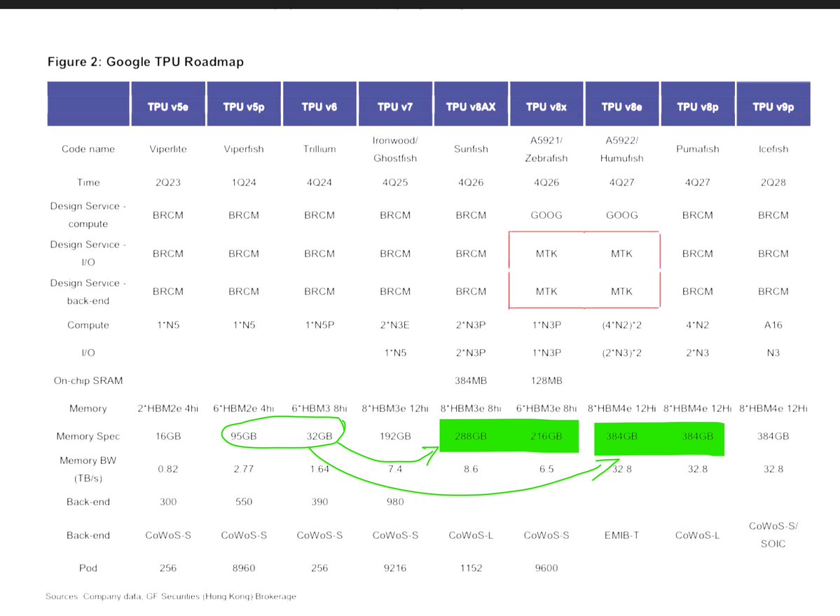Click "GOOG" in the TPU v8e column

click(622, 215)
